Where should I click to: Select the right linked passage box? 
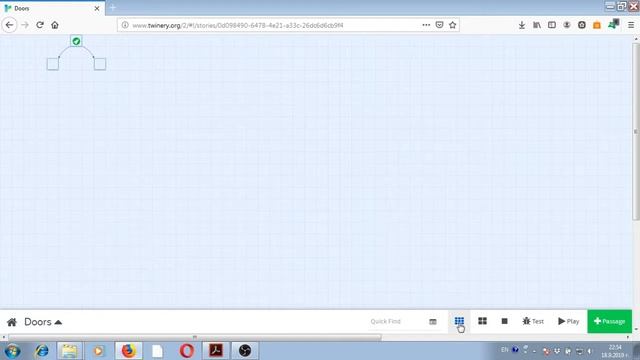[x=100, y=64]
